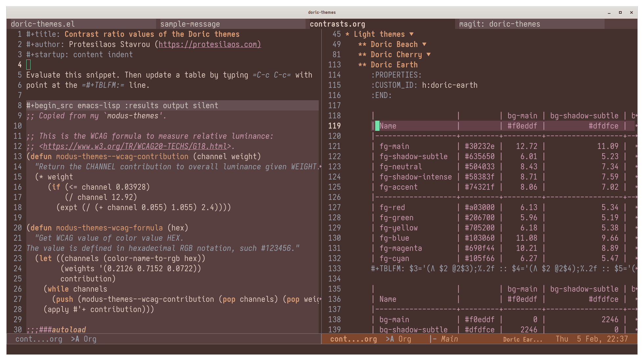This screenshot has width=644, height=361.
Task: Expand the Doric Cherry heading arrow
Action: click(428, 55)
